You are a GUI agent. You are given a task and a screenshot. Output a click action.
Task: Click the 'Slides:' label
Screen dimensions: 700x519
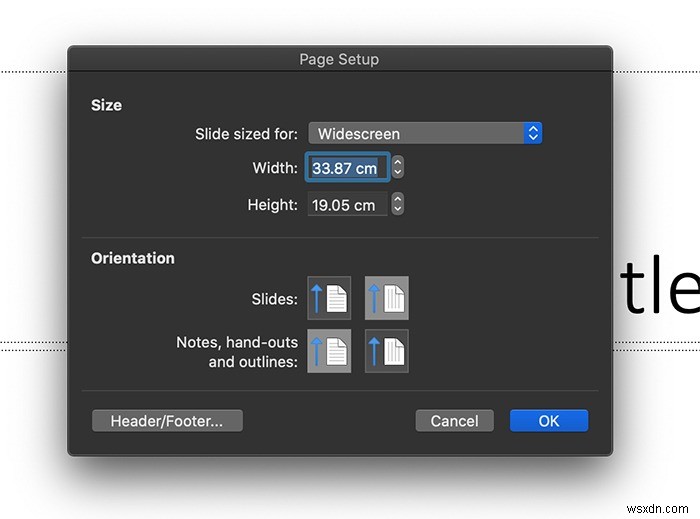[275, 299]
